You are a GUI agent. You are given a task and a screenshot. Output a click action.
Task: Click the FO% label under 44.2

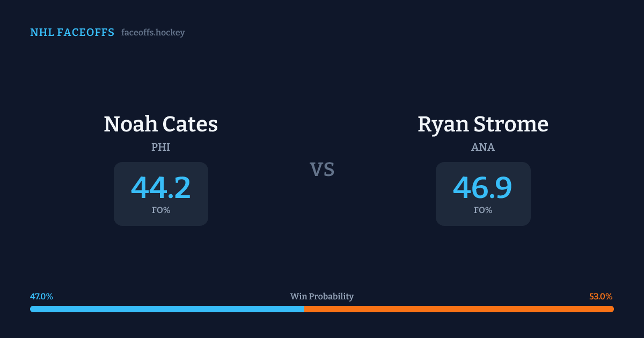(x=160, y=210)
